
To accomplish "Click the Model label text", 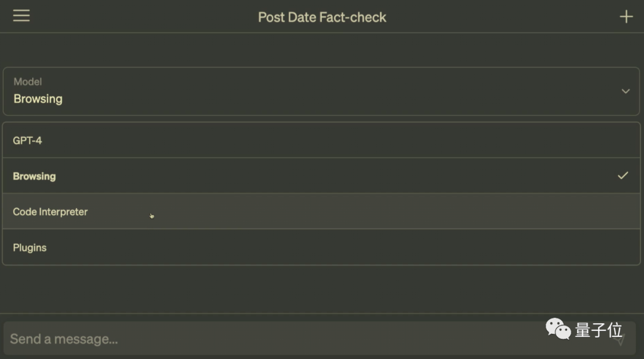I will point(27,81).
